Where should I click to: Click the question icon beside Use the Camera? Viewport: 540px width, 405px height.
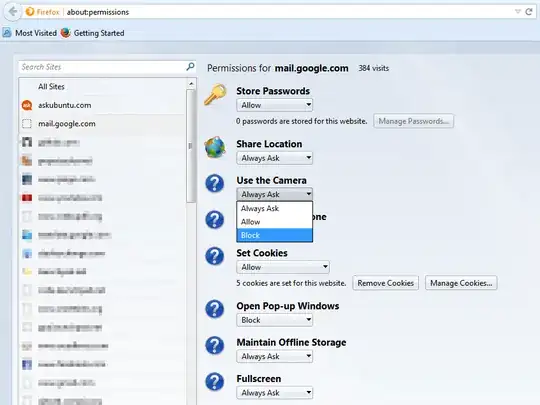click(215, 183)
